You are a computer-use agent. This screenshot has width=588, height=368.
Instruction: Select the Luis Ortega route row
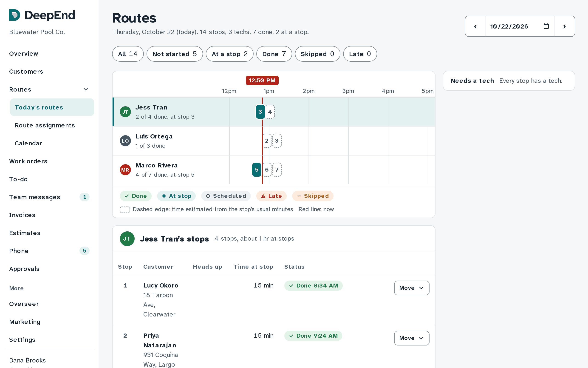(x=274, y=141)
